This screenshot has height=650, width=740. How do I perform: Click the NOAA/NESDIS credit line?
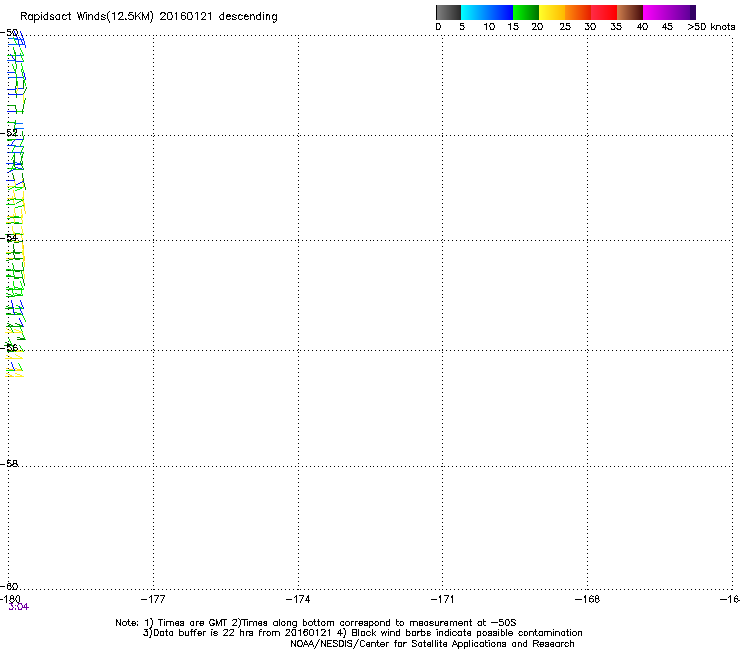[432, 644]
